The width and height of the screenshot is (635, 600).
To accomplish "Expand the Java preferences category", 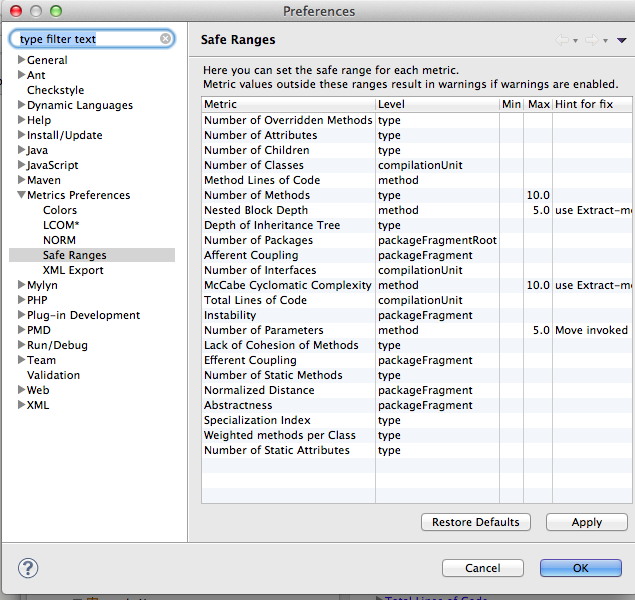I will (21, 150).
